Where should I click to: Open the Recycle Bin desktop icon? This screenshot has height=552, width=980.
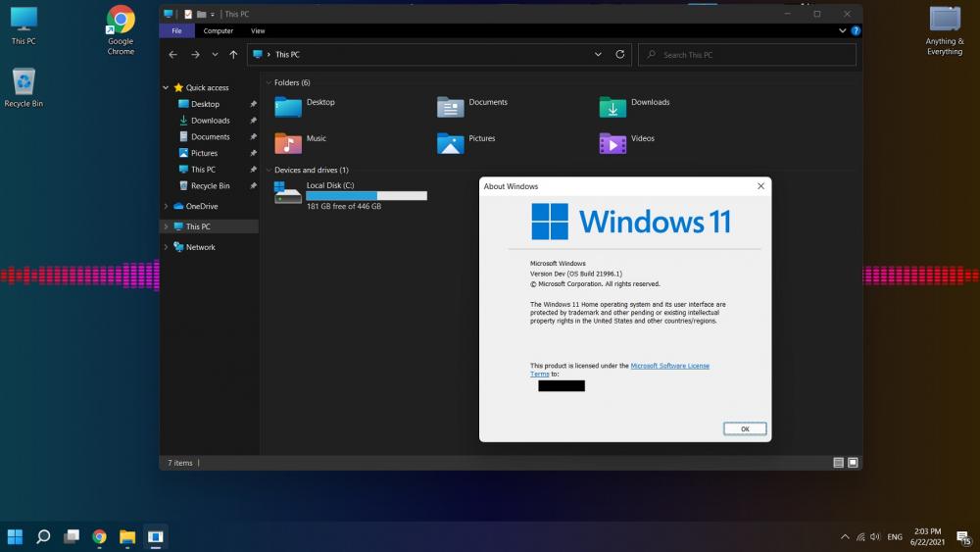click(24, 82)
